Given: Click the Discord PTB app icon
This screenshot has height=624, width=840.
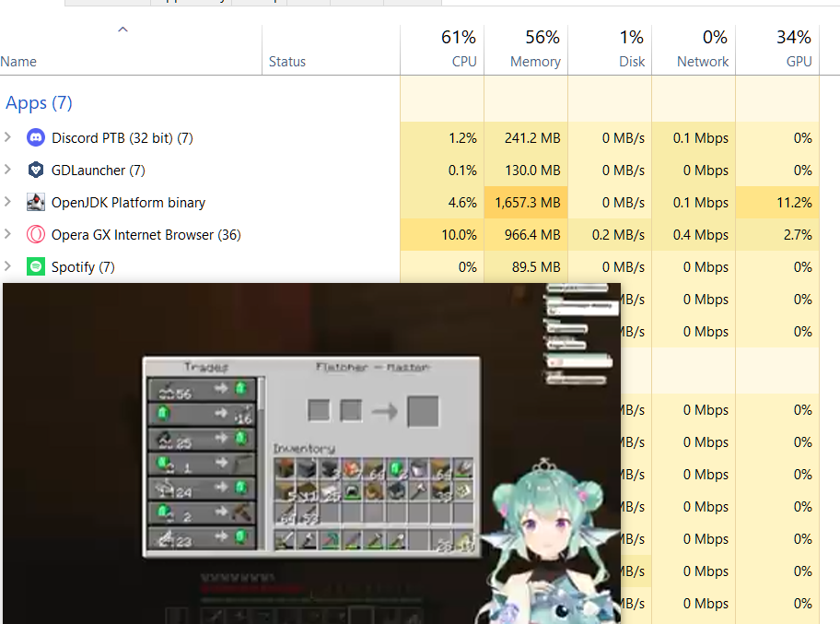Looking at the screenshot, I should 36,137.
